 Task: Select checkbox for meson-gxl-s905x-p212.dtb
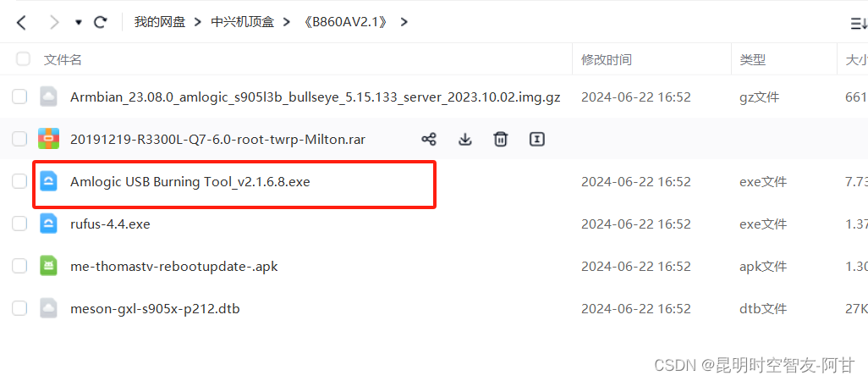click(x=19, y=308)
